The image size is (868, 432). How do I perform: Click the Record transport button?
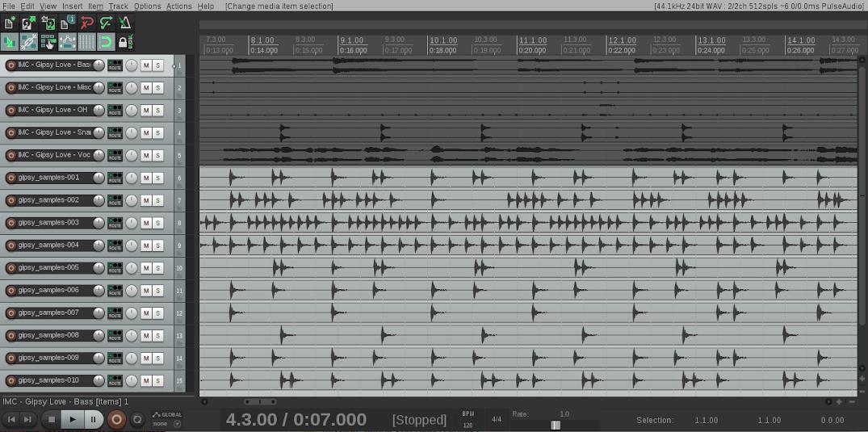(116, 420)
